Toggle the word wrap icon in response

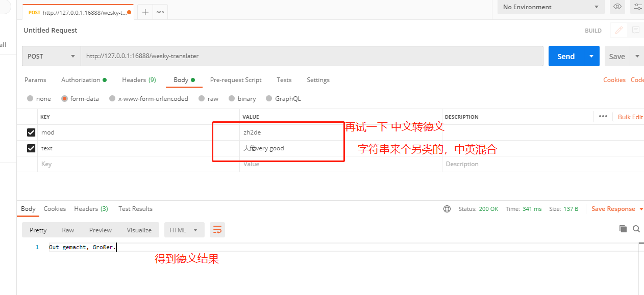click(x=217, y=230)
